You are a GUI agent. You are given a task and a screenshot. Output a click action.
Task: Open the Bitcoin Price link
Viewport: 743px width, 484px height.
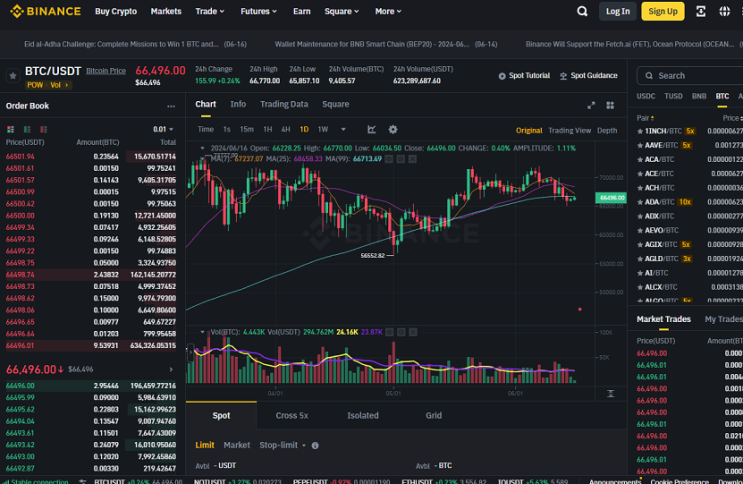(106, 71)
